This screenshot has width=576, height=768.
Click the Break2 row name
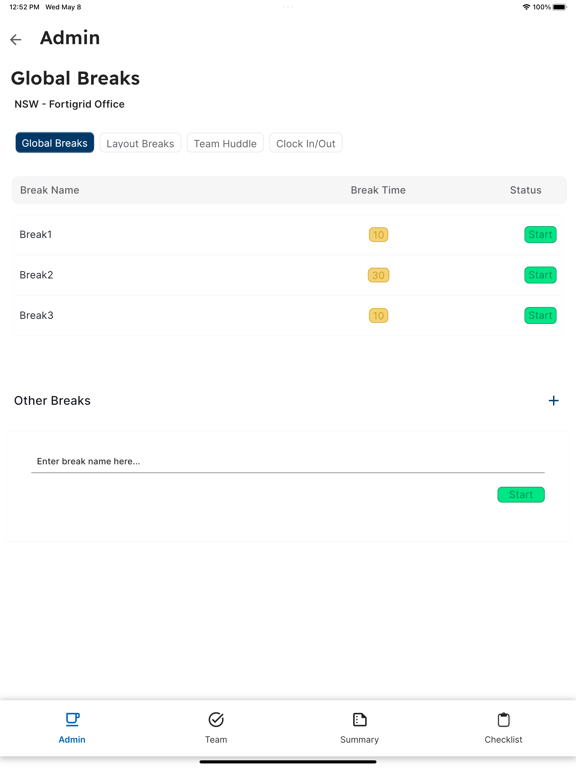coord(36,275)
